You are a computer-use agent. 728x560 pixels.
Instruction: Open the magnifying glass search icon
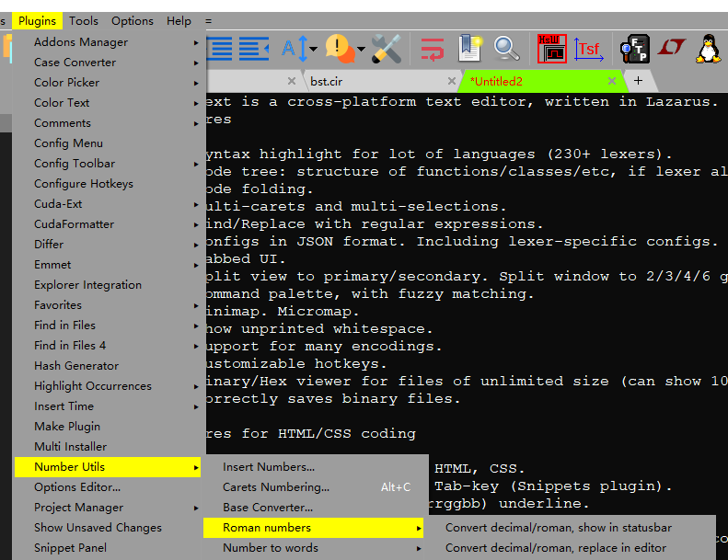point(506,48)
